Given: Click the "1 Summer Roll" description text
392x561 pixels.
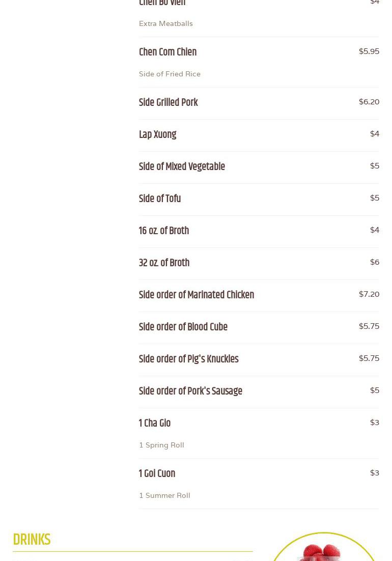Looking at the screenshot, I should (164, 495).
